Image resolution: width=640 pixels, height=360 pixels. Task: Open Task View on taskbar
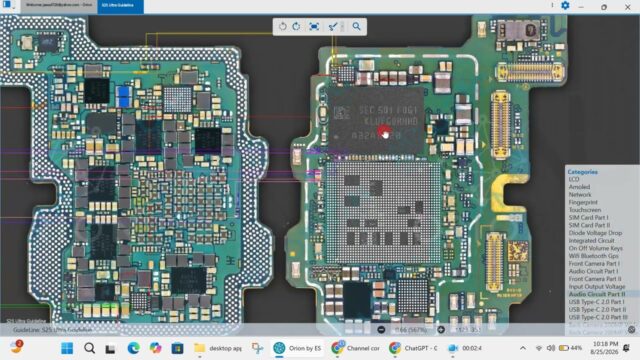[x=110, y=349]
